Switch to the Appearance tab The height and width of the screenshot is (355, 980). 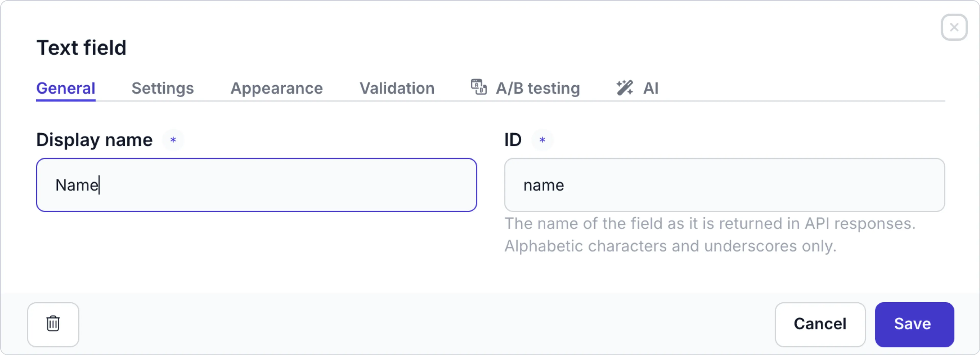click(x=276, y=88)
